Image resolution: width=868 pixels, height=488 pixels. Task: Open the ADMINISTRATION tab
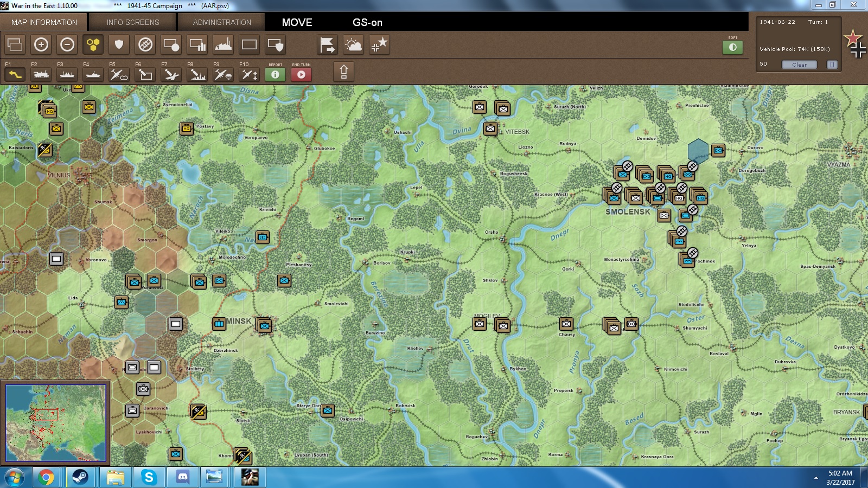(222, 22)
